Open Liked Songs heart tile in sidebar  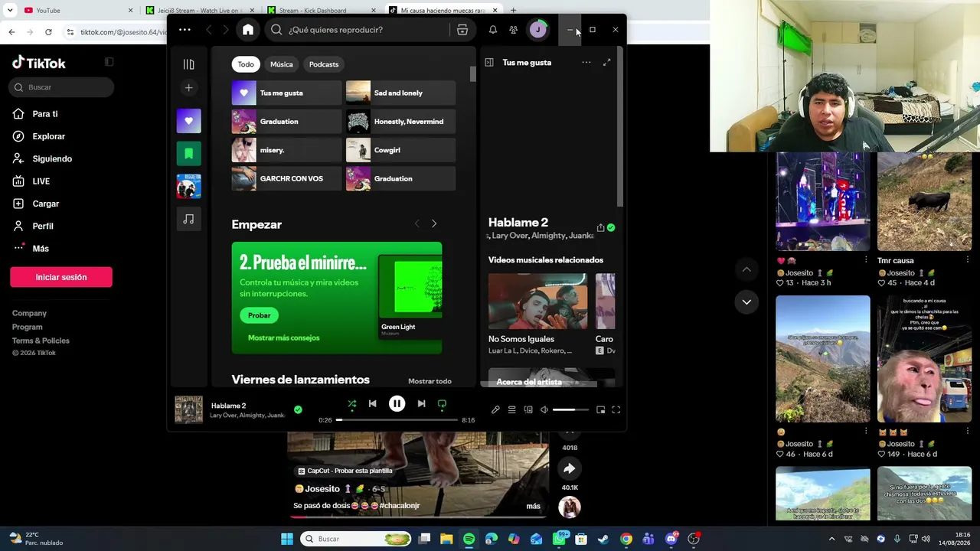click(188, 121)
